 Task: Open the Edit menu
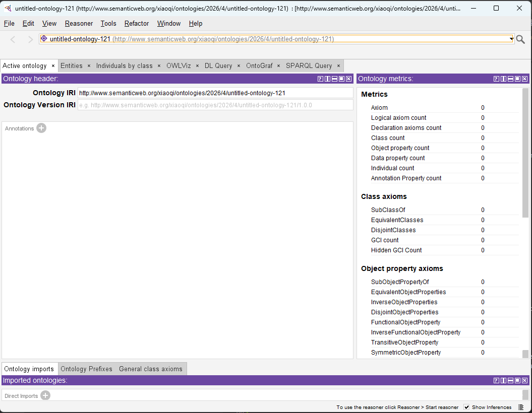[x=28, y=23]
